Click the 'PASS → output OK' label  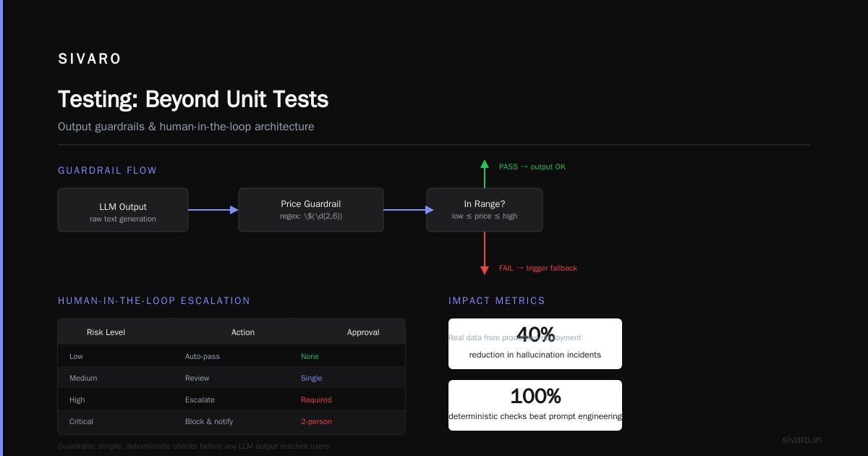pos(532,166)
